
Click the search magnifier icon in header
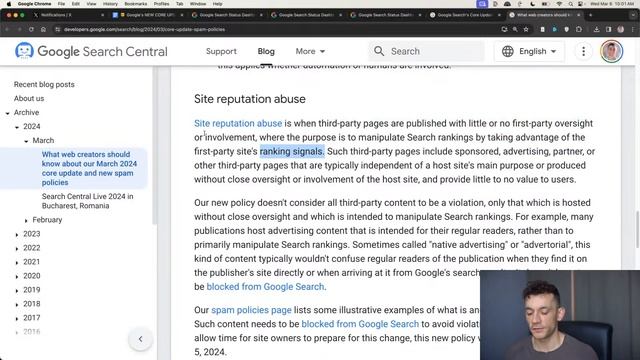click(379, 51)
